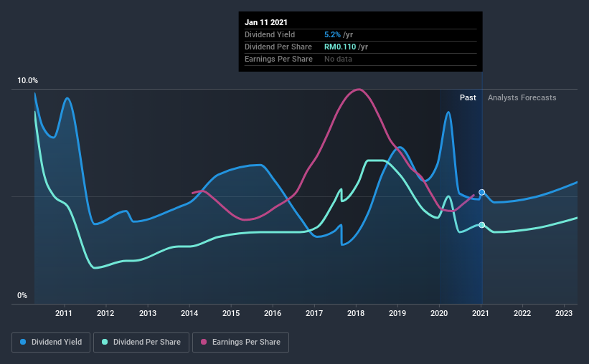The width and height of the screenshot is (589, 364).
Task: Click the 10.0% y-axis label
Action: [27, 80]
